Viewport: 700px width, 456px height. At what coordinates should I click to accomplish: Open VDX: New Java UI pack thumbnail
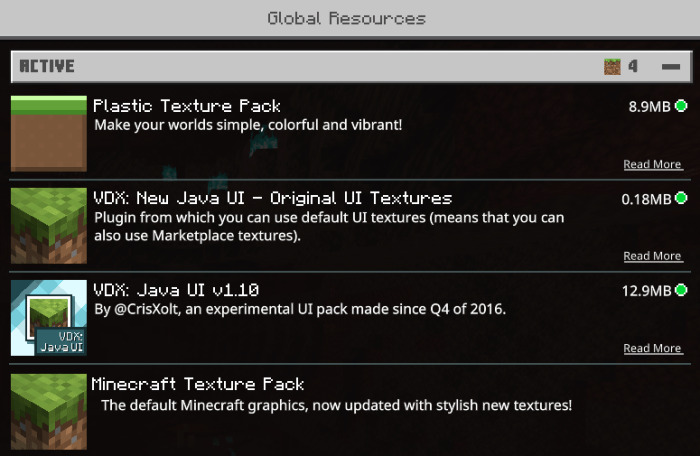click(x=49, y=226)
